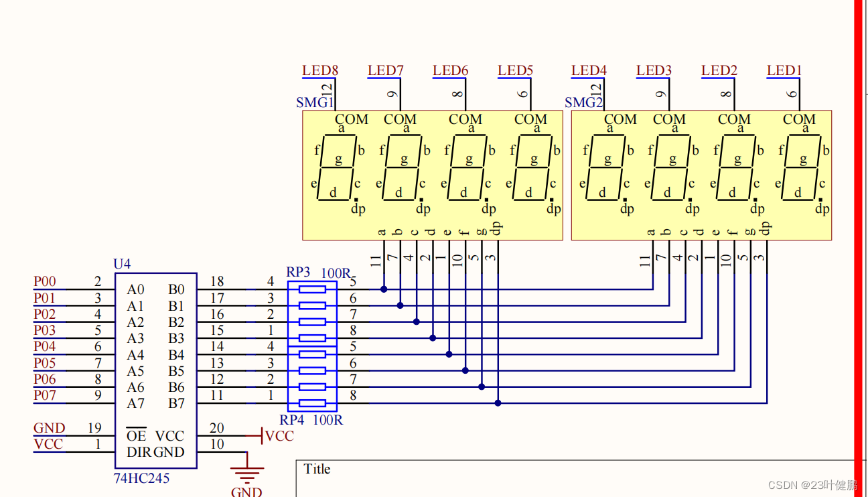The height and width of the screenshot is (497, 868).
Task: Click the A0 pin name in U4
Action: pos(136,289)
